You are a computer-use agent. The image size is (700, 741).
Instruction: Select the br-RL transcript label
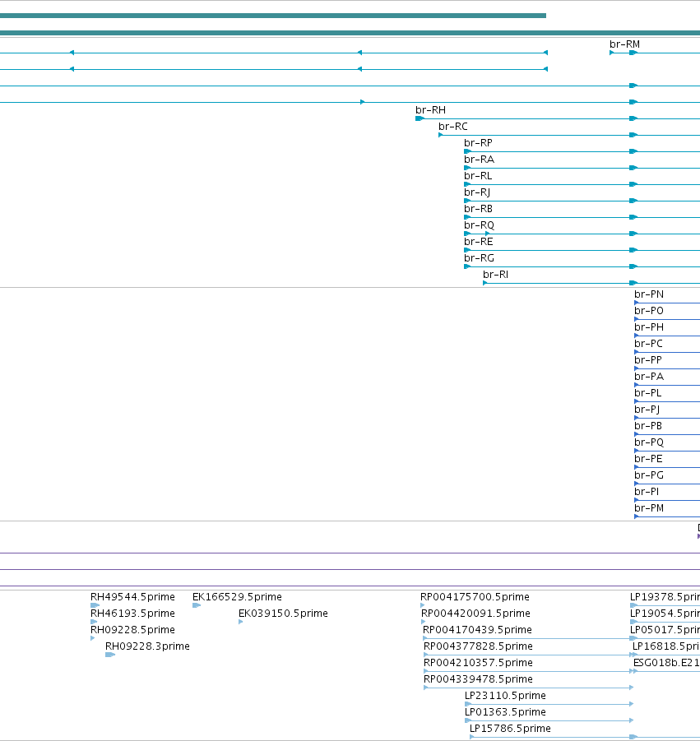click(478, 176)
